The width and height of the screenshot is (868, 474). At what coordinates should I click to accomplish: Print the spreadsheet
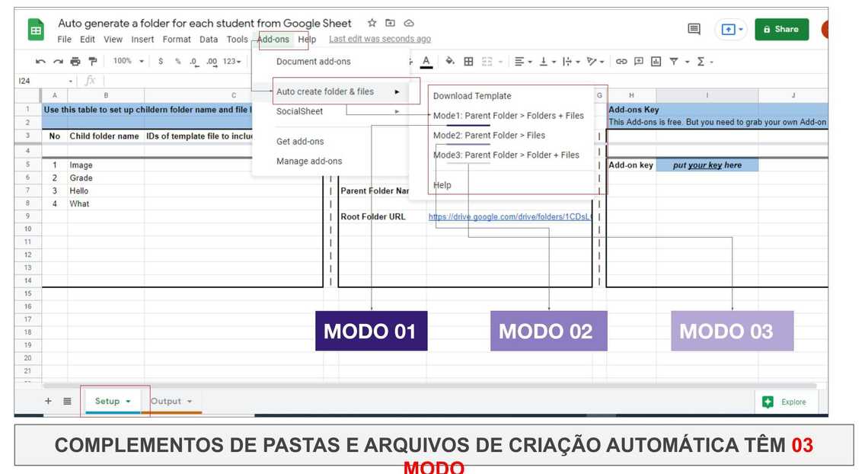75,62
